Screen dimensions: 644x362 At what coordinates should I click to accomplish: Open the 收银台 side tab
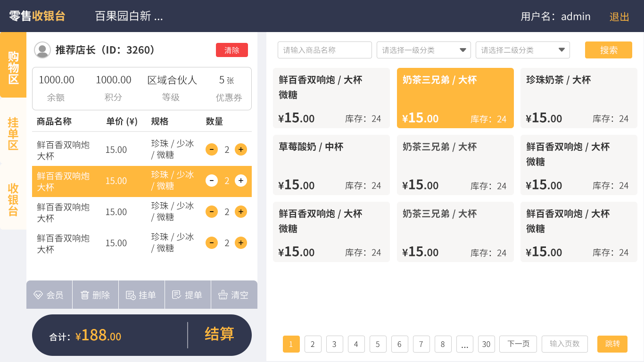[13, 199]
